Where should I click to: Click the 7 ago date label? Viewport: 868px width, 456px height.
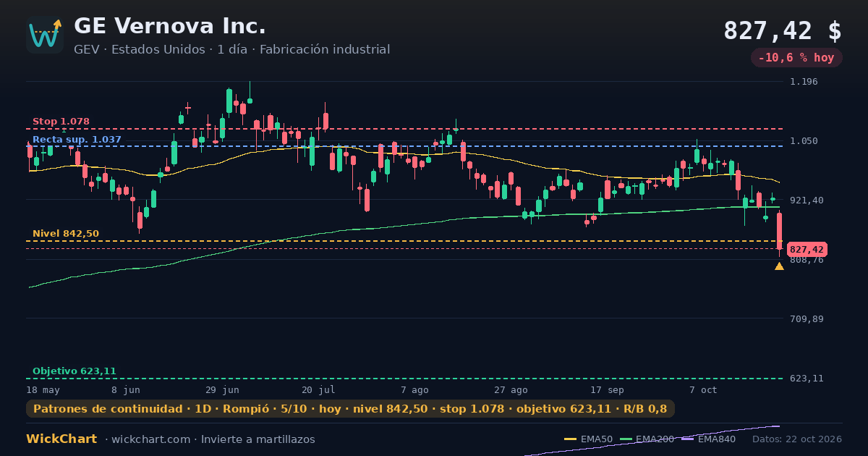415,390
